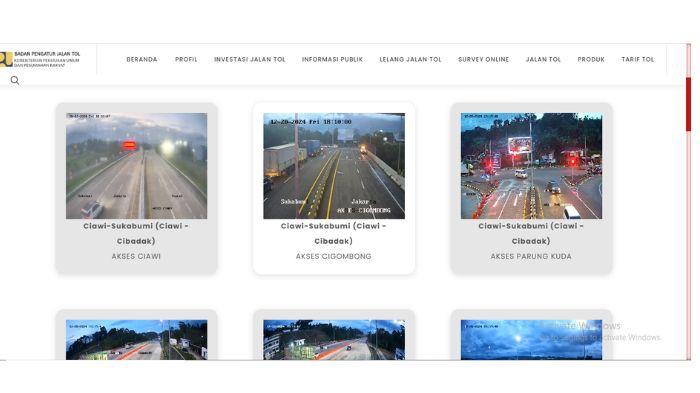Click the red vertical scrollbar thumb
The image size is (700, 393).
click(688, 104)
